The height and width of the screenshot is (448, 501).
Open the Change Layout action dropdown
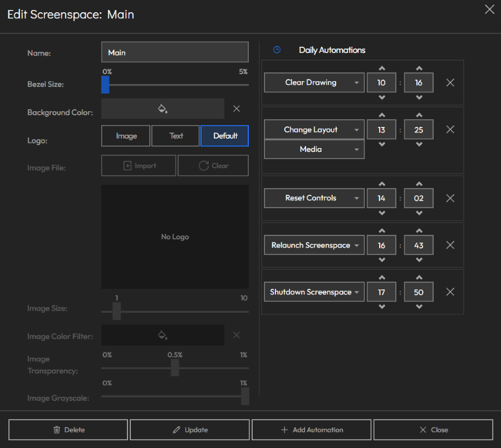tap(314, 130)
